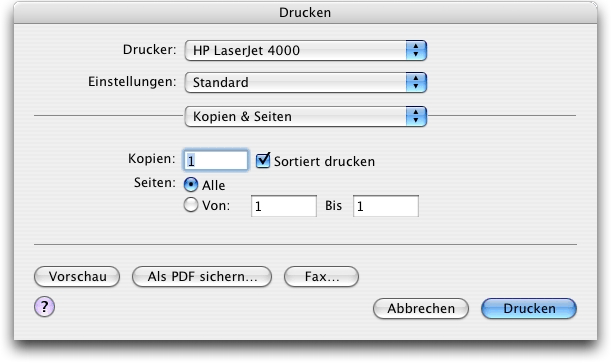
Task: Expand the Kopien & Seiten pane menu
Action: [x=306, y=116]
